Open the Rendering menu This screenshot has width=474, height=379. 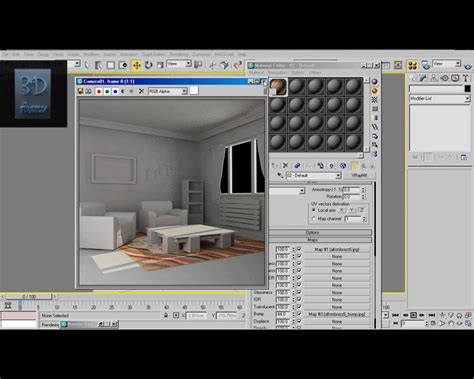click(179, 54)
